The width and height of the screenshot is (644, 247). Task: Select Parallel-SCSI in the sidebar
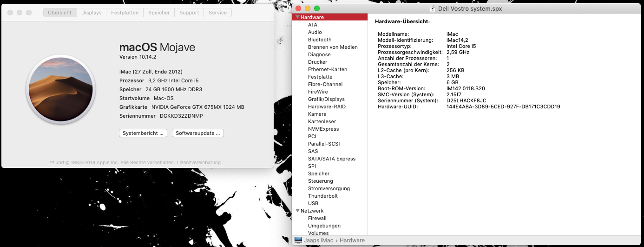pyautogui.click(x=330, y=144)
